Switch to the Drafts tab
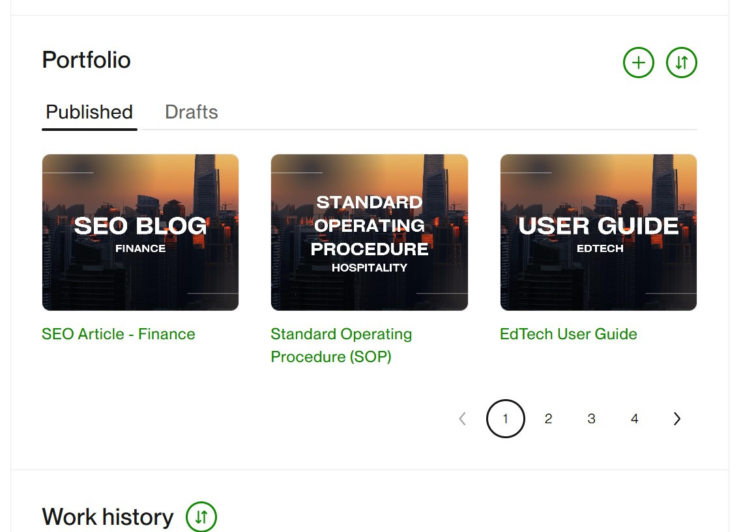The image size is (756, 532). [192, 112]
